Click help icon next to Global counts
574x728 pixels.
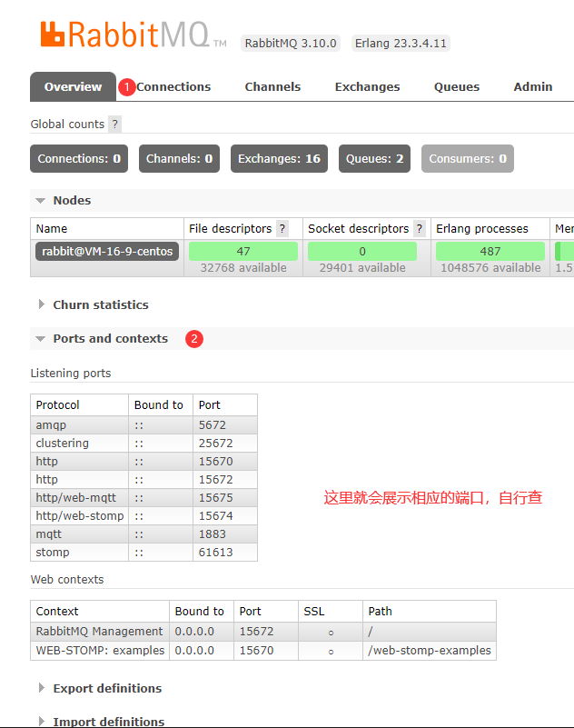tap(114, 125)
